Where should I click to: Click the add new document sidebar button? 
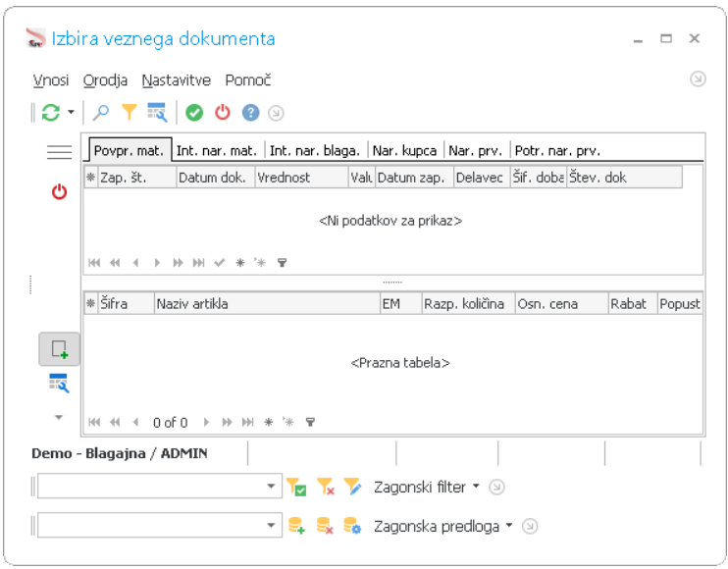coord(60,349)
